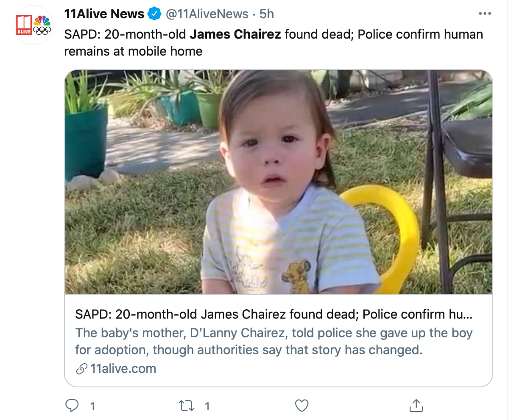Click the retweet count number

coord(207,406)
